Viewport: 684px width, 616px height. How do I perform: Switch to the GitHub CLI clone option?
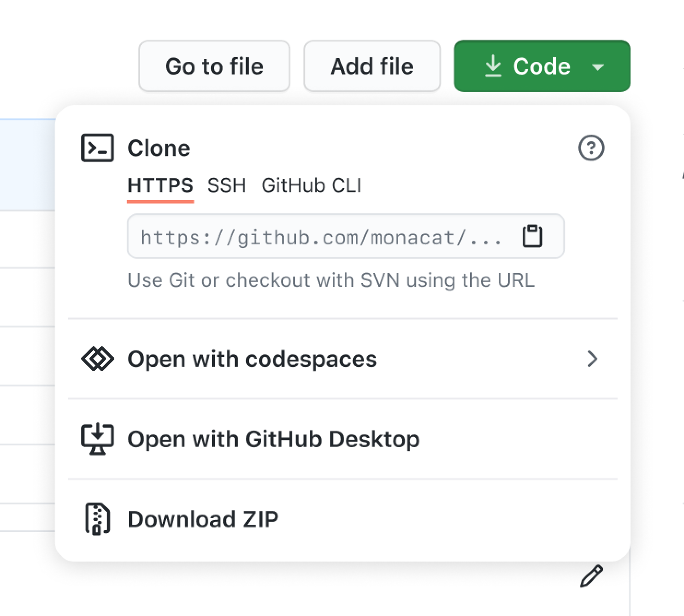[x=311, y=185]
